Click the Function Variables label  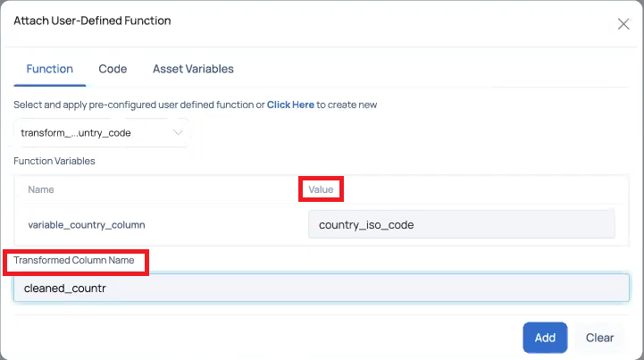pos(54,161)
